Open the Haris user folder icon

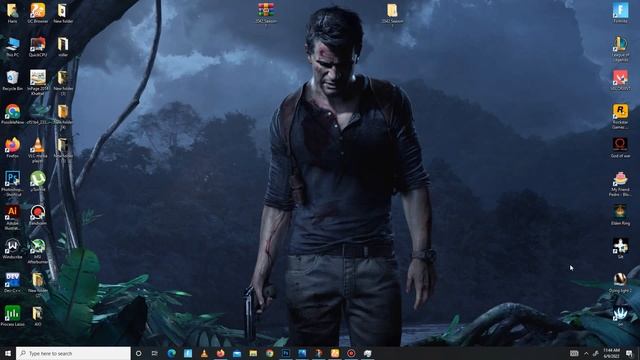tap(12, 13)
